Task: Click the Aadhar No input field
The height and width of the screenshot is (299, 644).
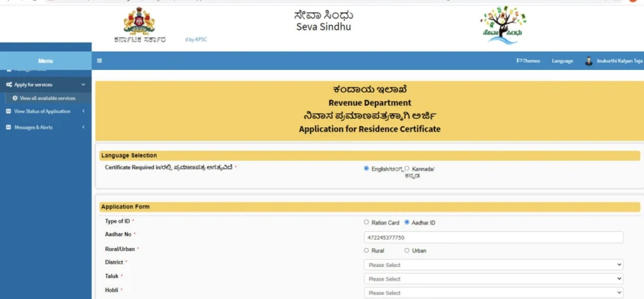Action: [x=494, y=237]
